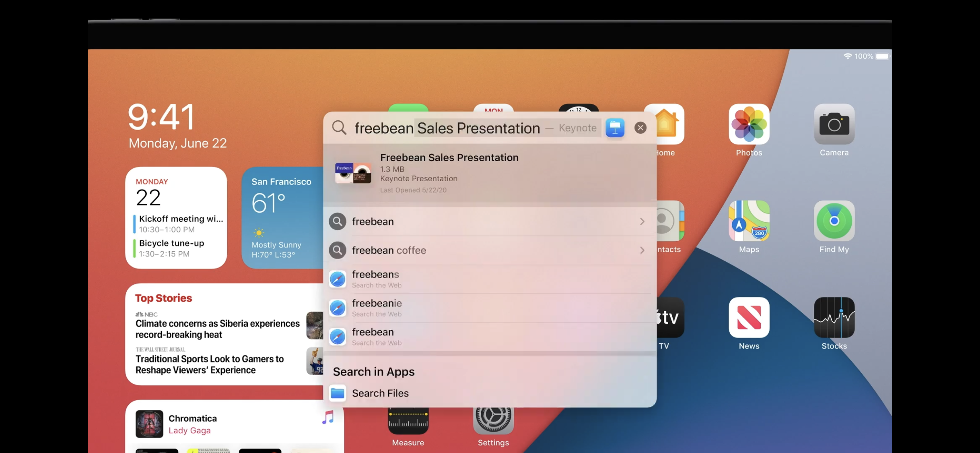Open the Maps app
This screenshot has width=980, height=453.
pos(749,221)
